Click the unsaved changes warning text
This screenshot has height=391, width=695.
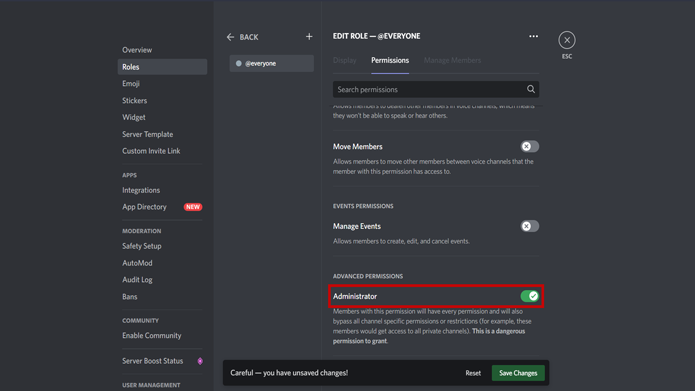point(289,373)
